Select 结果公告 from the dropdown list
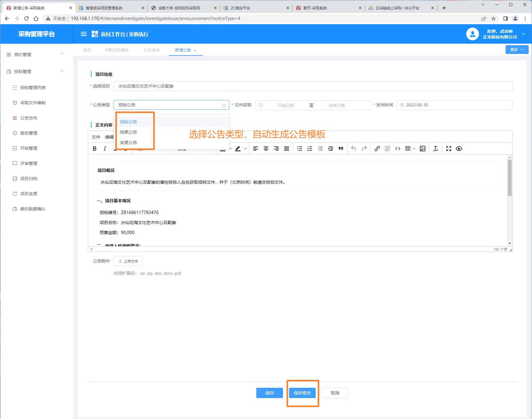Screen dimensions: 532x419 point(128,132)
